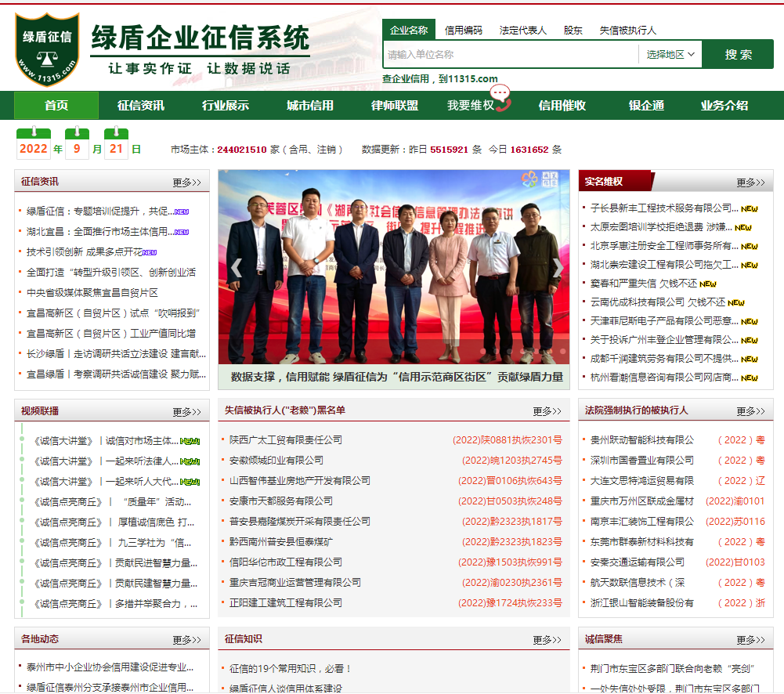This screenshot has width=784, height=694.
Task: Open news 绿盾征信：专题培训促提升
Action: pos(99,211)
